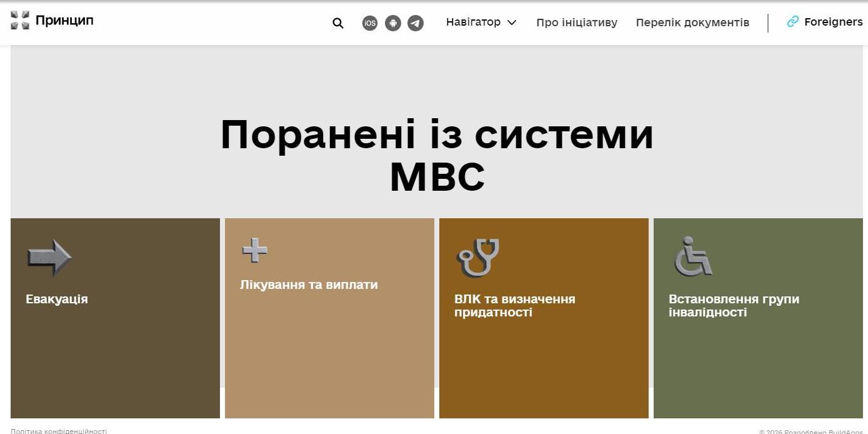Switch to the Foreigners version link

pyautogui.click(x=833, y=22)
